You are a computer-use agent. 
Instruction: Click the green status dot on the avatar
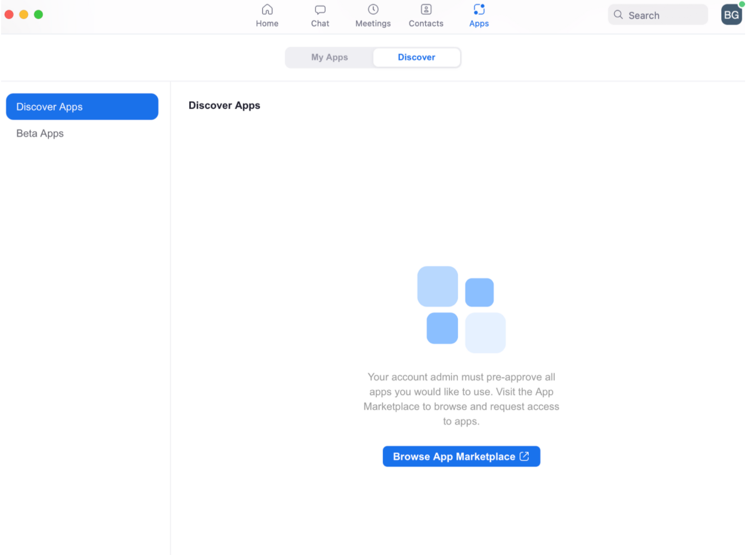(x=742, y=4)
